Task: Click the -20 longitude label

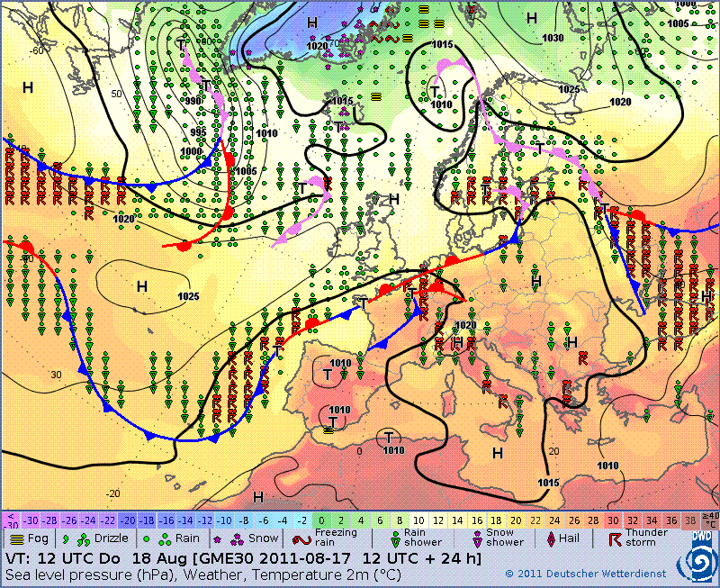Action: coord(113,493)
